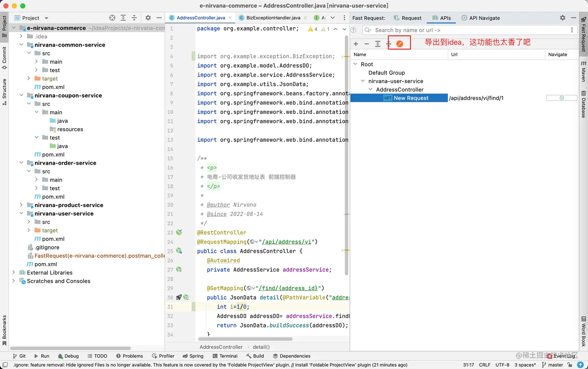Image resolution: width=588 pixels, height=369 pixels.
Task: Select New Request row in APIs tree
Action: (x=399, y=98)
